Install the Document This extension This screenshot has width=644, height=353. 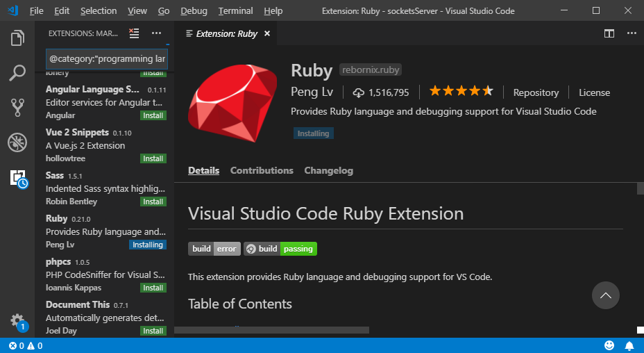[x=153, y=331]
